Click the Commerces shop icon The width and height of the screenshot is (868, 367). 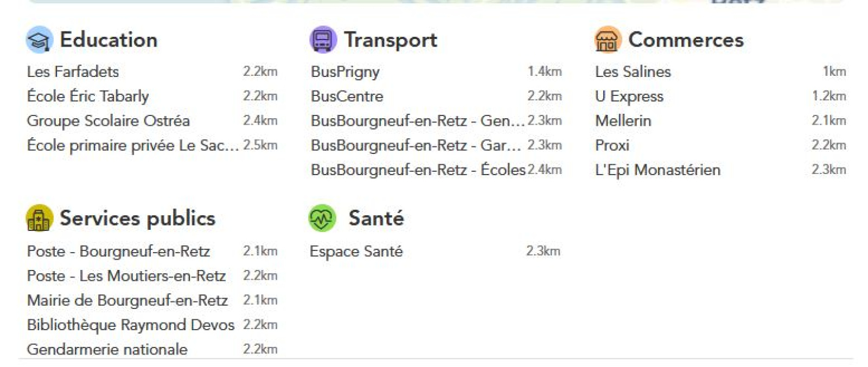click(x=607, y=40)
